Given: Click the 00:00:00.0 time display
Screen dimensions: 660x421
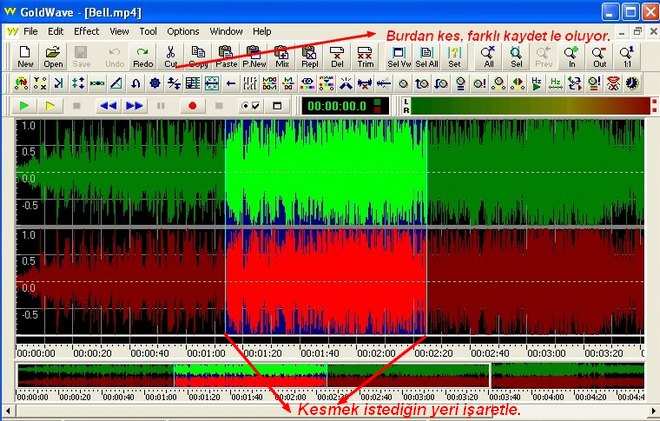Looking at the screenshot, I should (345, 106).
